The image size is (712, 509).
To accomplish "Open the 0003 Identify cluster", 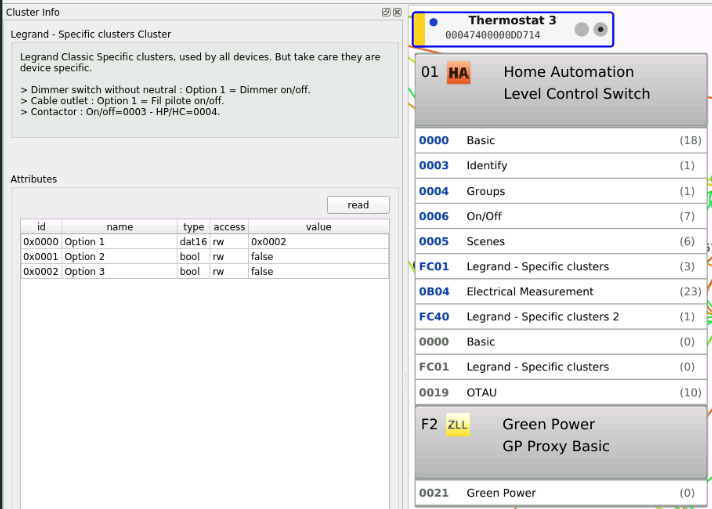I will click(x=561, y=165).
